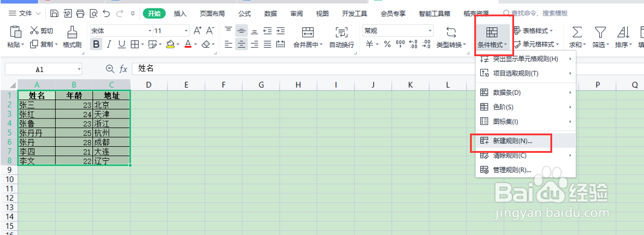This screenshot has width=644, height=235.
Task: Choose New Rule (新建规则) menu item
Action: coord(526,141)
